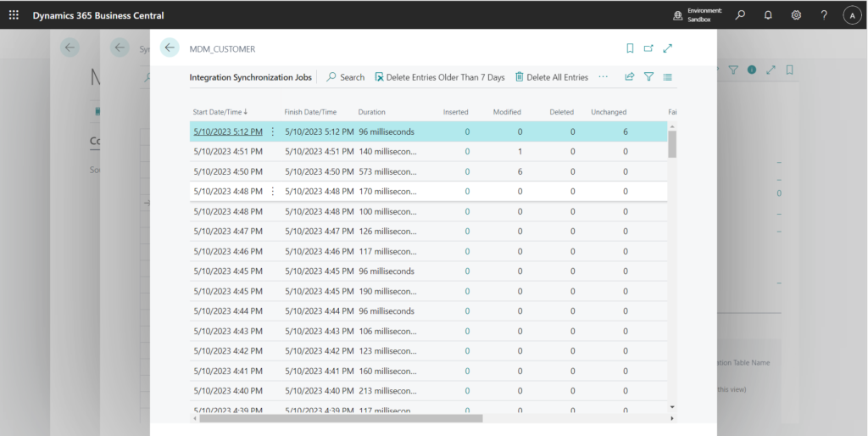Click finish time 5/10/2023 4:44 PM cell

[x=320, y=311]
